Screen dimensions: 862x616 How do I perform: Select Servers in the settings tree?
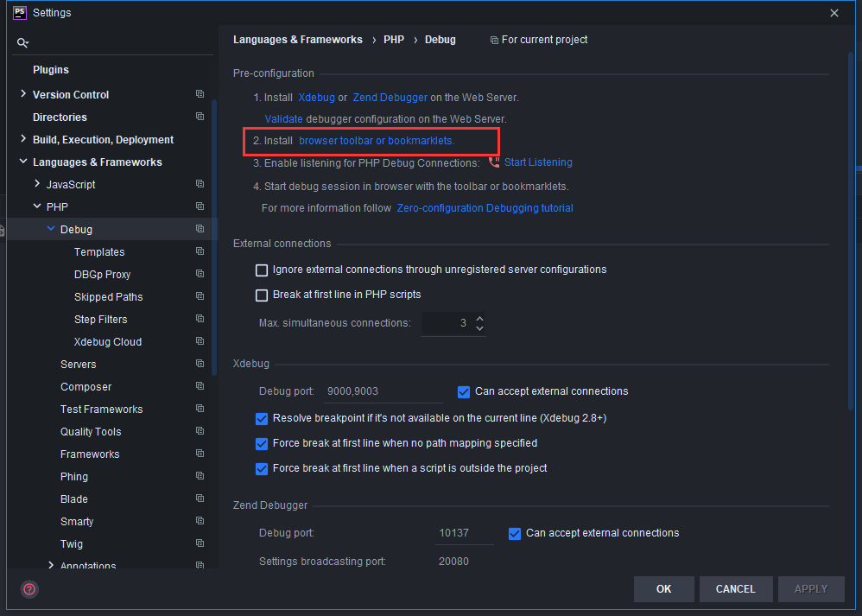click(78, 364)
